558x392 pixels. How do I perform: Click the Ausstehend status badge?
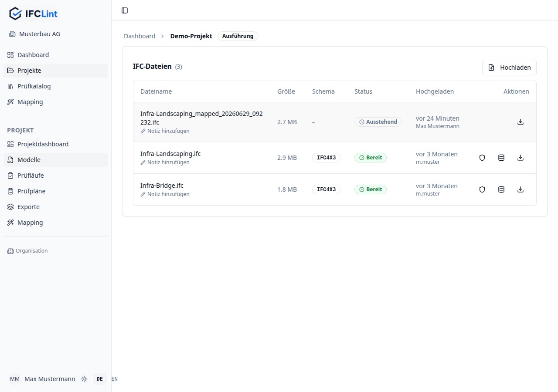tap(378, 122)
